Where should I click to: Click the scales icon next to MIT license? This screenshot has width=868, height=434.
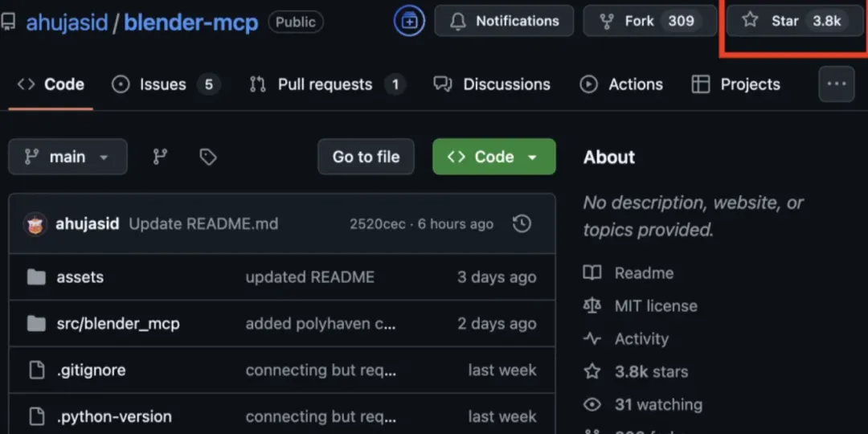pyautogui.click(x=592, y=305)
